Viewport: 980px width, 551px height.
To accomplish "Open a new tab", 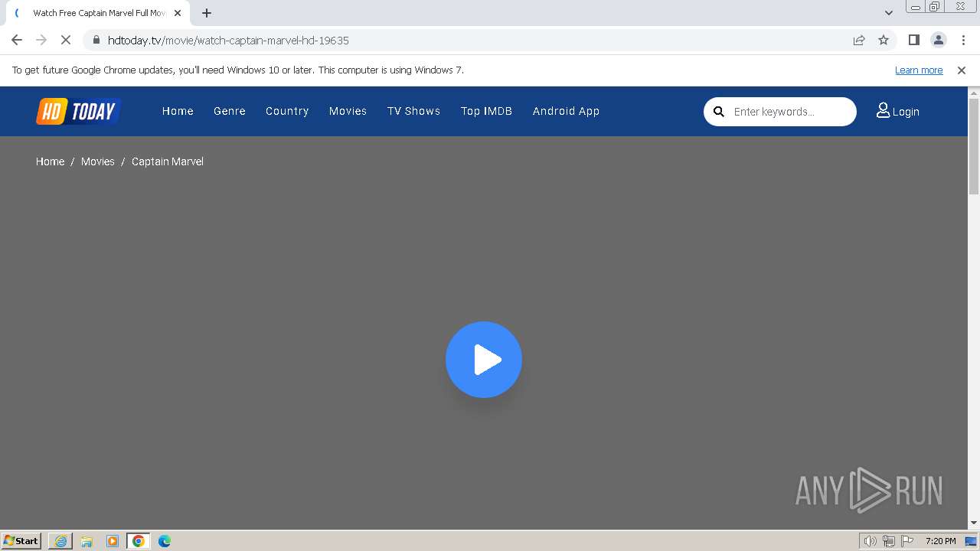I will point(207,13).
